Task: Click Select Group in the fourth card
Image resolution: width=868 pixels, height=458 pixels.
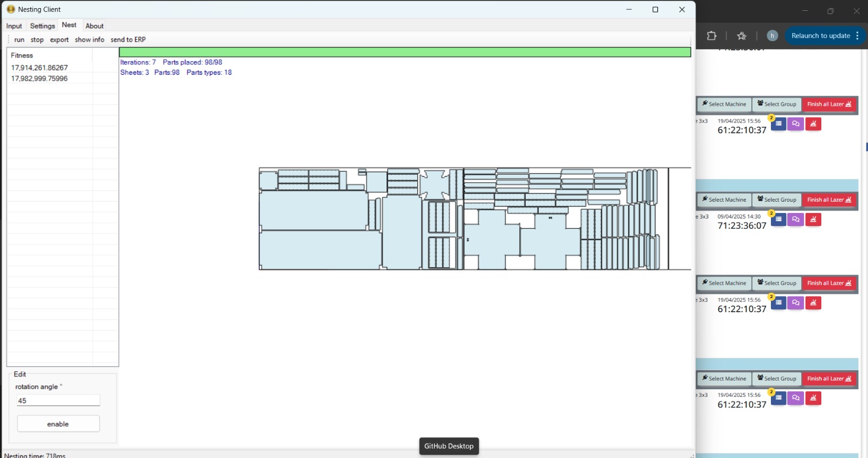Action: click(x=777, y=378)
